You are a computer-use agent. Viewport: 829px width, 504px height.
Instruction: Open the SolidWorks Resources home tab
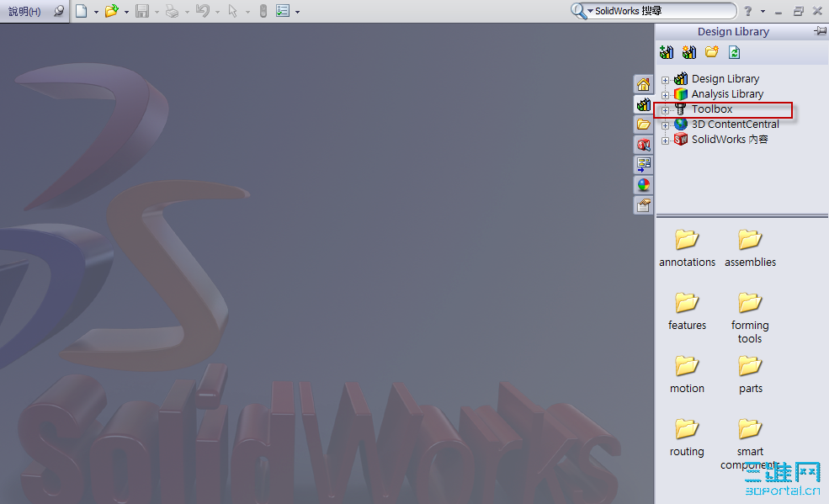pos(644,84)
